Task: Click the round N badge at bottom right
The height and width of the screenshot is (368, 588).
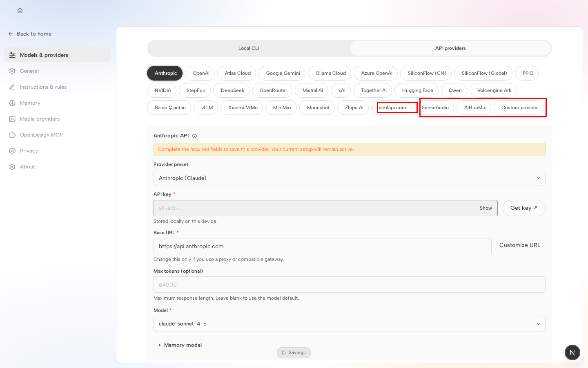Action: point(572,352)
